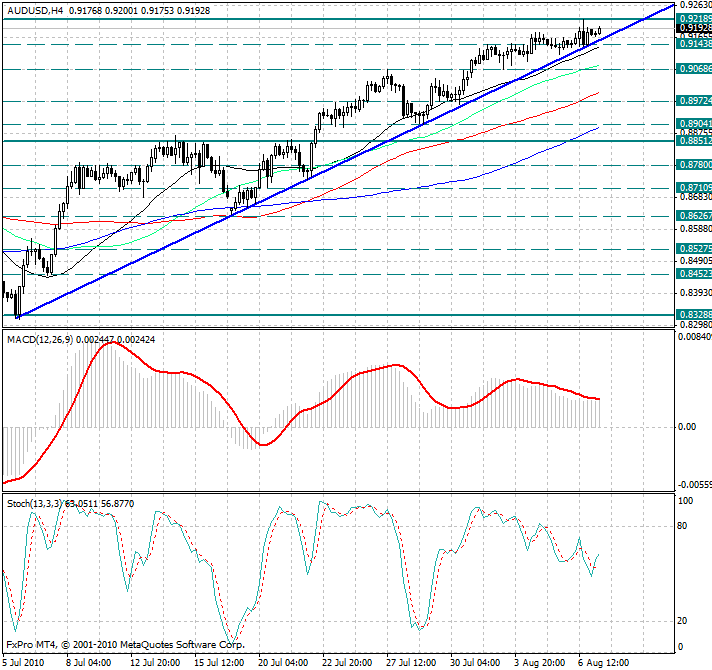The image size is (712, 670).
Task: Click the Stochastic 100 scale value
Action: click(x=685, y=501)
